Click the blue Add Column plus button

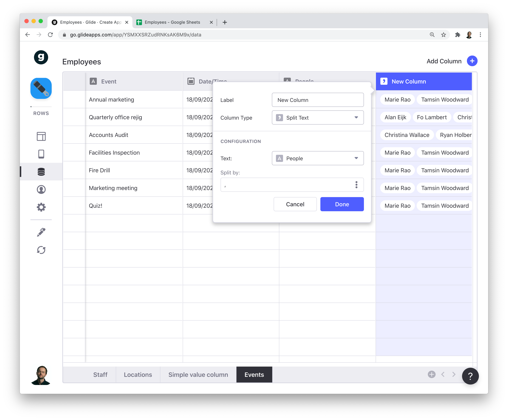coord(472,61)
